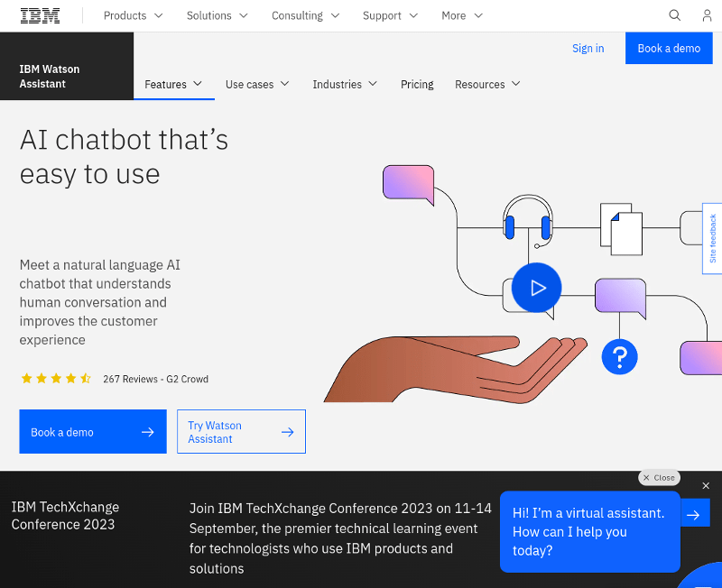Close the TechXchange banner with the X

coord(706,485)
